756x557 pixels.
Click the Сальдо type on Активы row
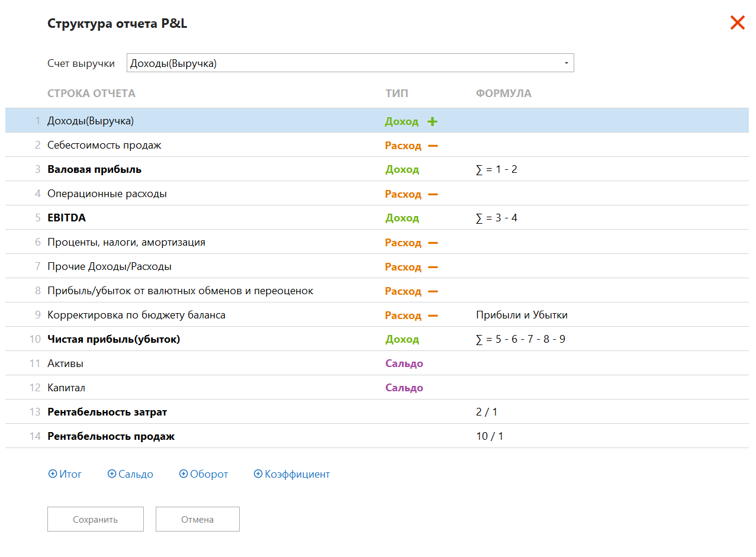tap(404, 364)
